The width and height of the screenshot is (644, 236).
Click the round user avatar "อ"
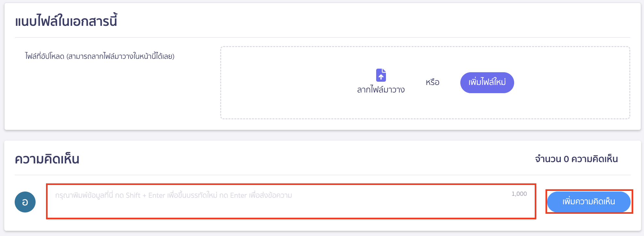tap(25, 202)
